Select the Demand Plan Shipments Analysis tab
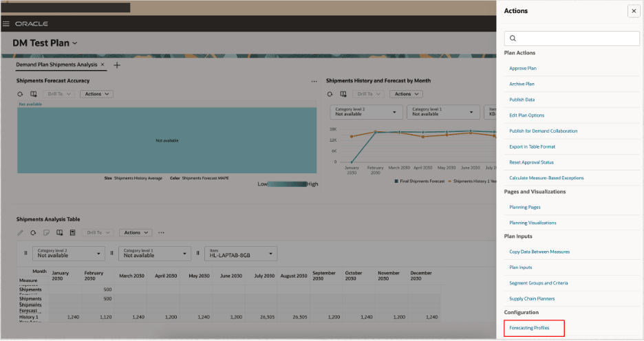644x341 pixels. coord(56,65)
